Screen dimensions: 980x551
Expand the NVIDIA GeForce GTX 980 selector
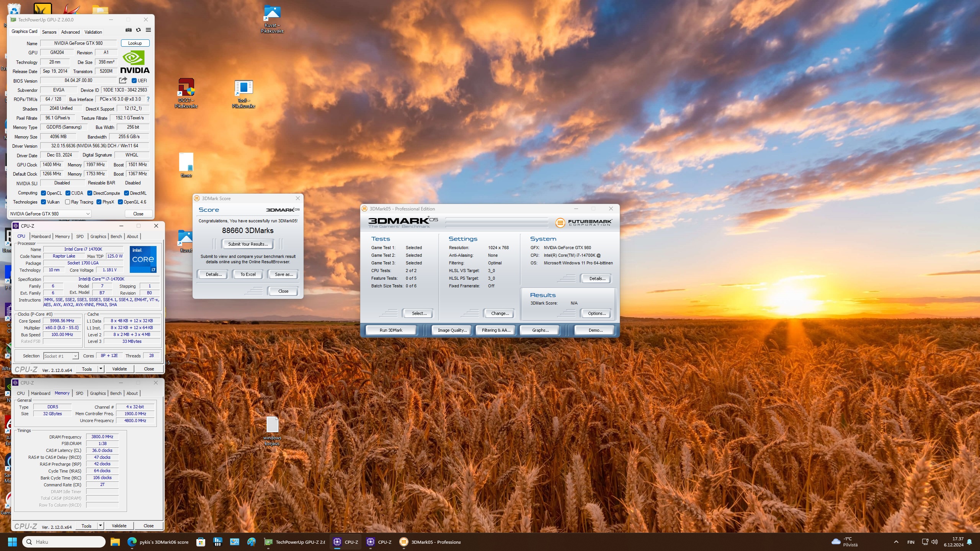coord(50,214)
